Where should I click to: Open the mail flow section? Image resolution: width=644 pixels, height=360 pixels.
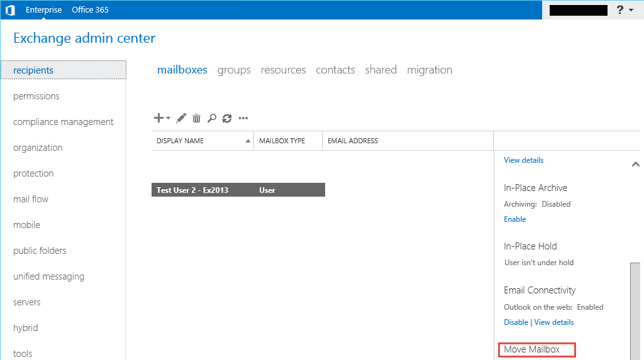point(31,199)
